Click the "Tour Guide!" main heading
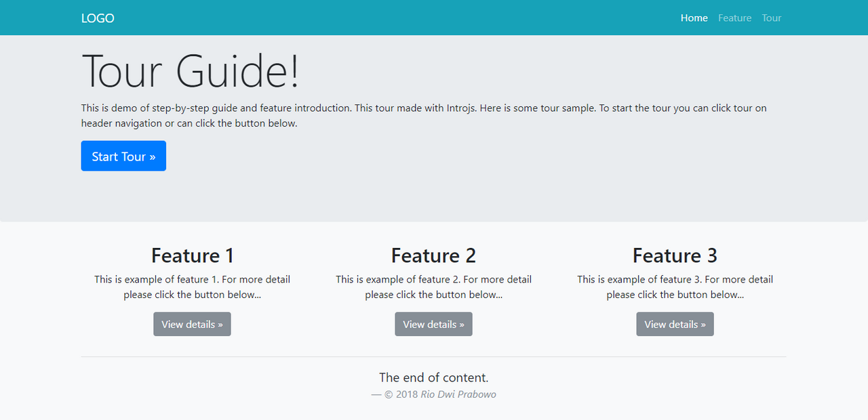 (190, 70)
